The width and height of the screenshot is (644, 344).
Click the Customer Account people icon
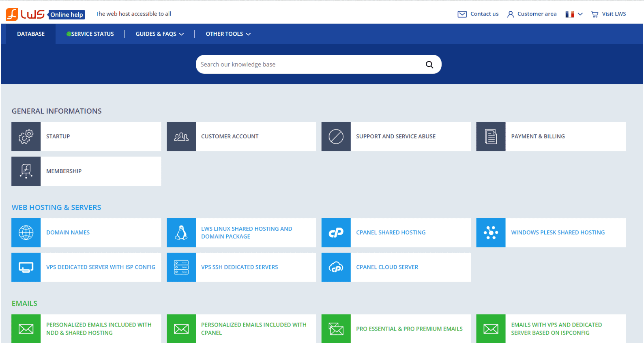point(181,137)
